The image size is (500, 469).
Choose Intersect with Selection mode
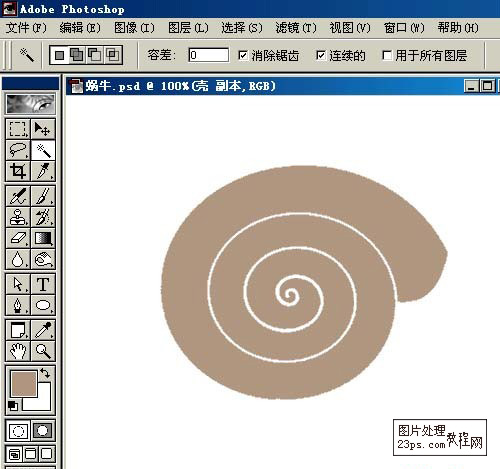(113, 55)
